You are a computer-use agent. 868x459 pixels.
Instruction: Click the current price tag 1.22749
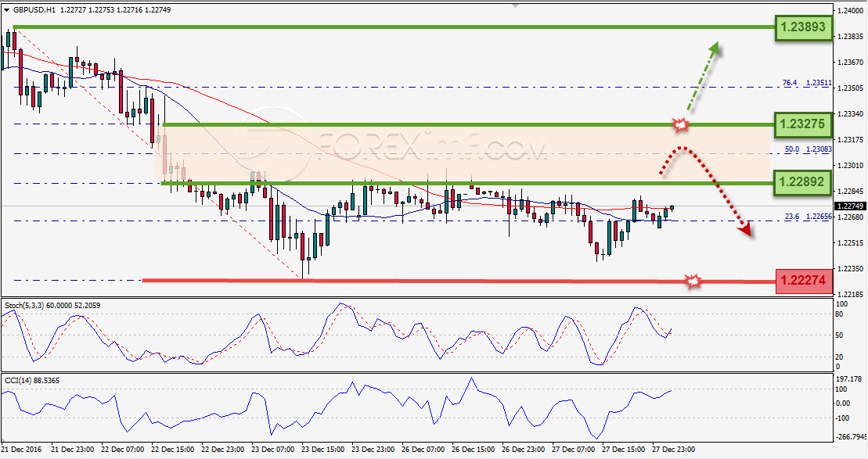(x=850, y=206)
